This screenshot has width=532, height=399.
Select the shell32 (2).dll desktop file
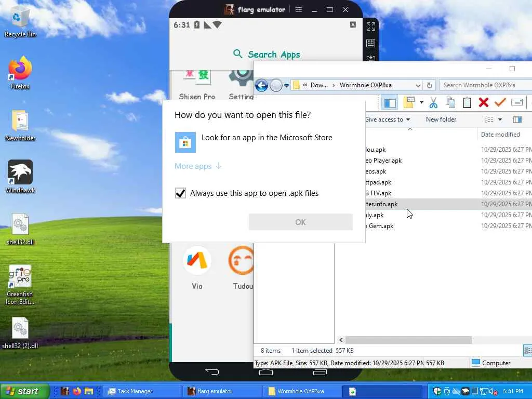click(x=20, y=333)
